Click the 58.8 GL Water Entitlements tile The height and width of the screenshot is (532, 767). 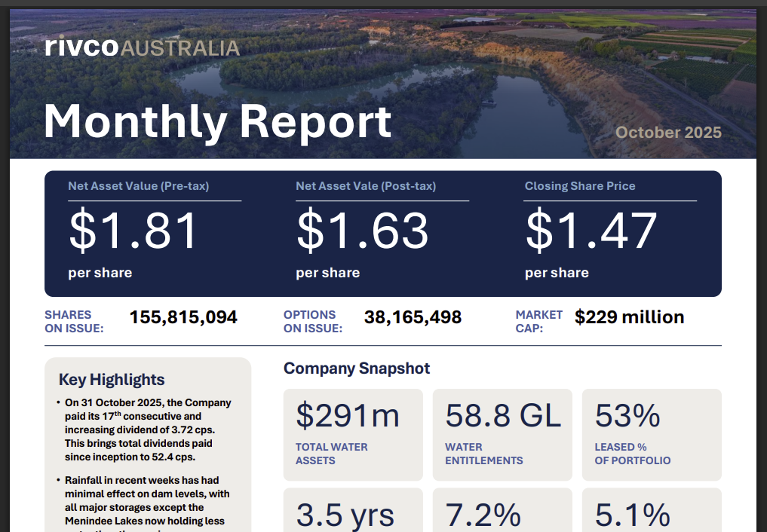pos(502,434)
